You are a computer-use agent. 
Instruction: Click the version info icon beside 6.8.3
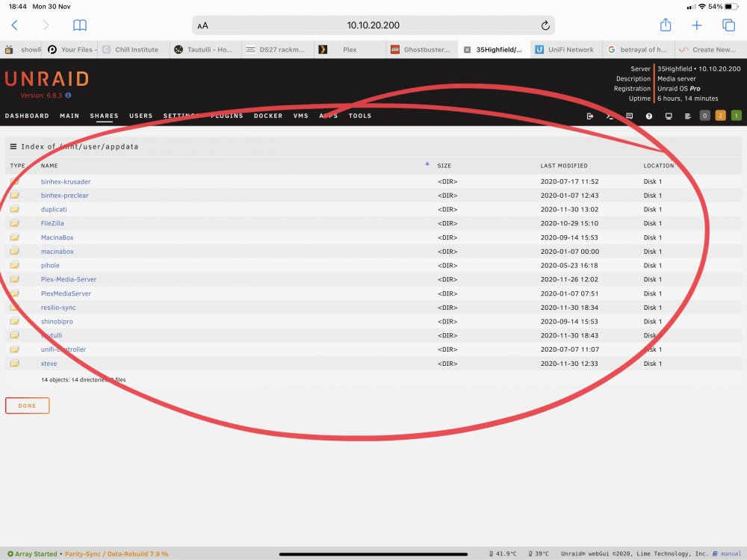point(68,96)
